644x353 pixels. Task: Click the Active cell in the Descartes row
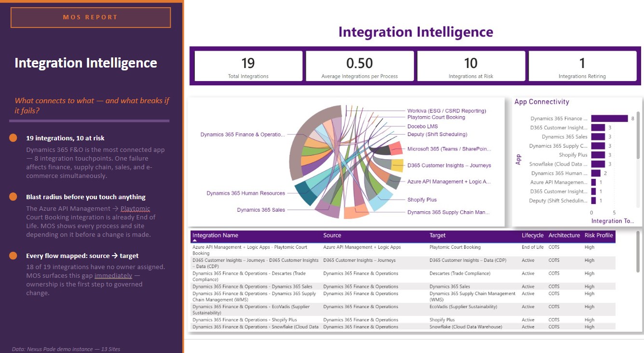[x=528, y=273]
